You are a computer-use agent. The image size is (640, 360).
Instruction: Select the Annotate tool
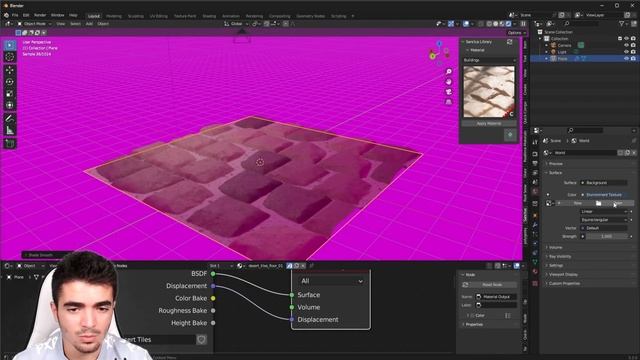(10, 119)
